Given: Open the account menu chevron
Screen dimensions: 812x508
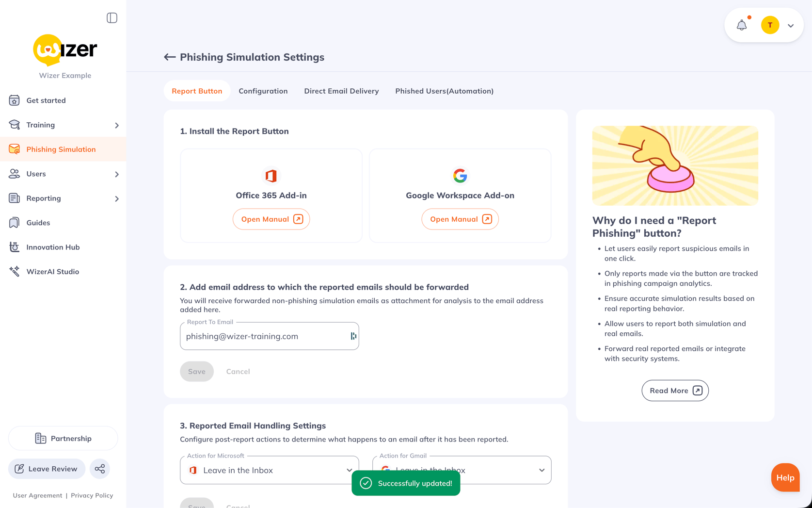Looking at the screenshot, I should click(791, 26).
